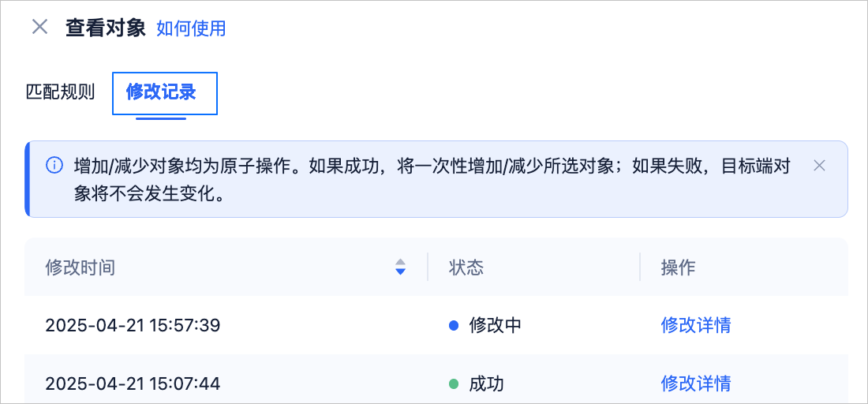Close the 查看对象 panel with X icon
This screenshot has width=868, height=404.
click(40, 27)
